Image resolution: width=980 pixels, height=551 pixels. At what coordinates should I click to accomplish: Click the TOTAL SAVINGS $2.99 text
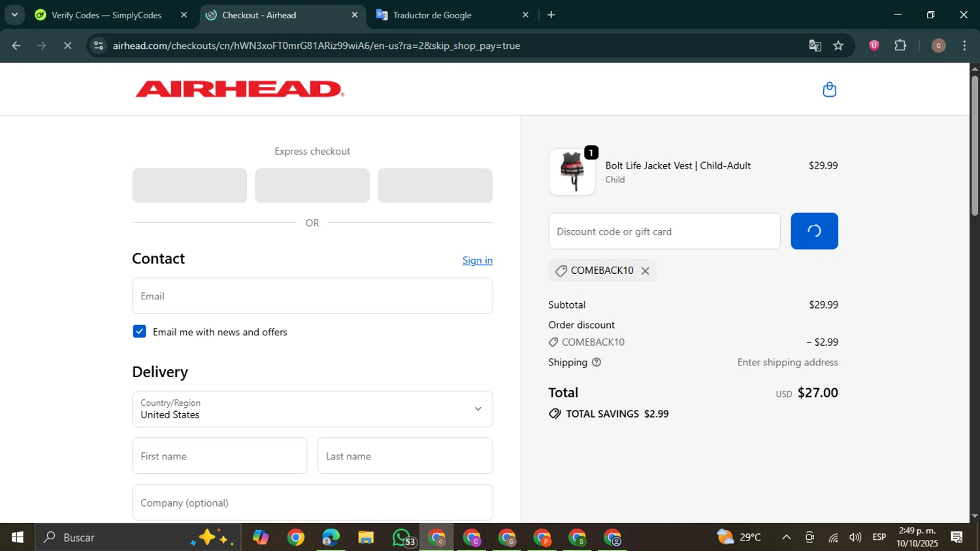pyautogui.click(x=617, y=414)
